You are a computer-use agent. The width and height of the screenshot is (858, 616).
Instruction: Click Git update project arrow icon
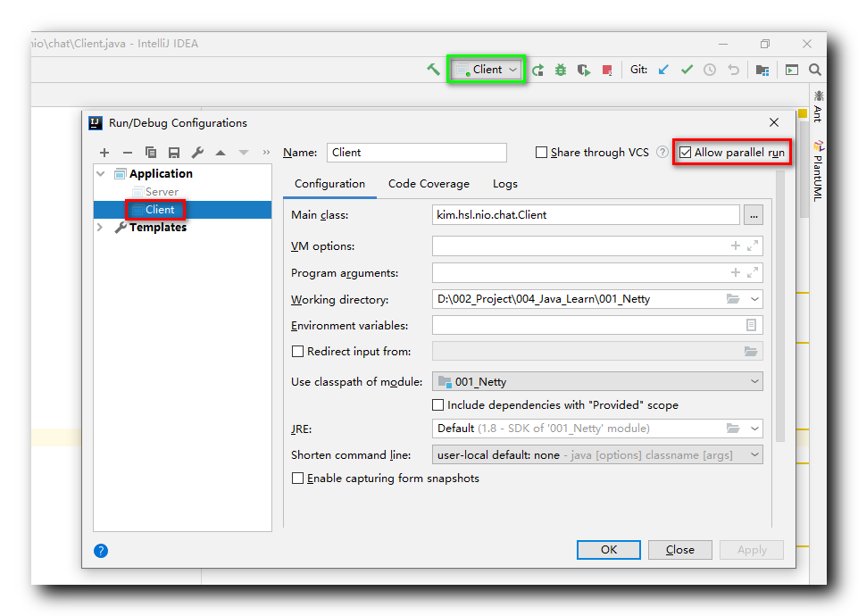(663, 70)
